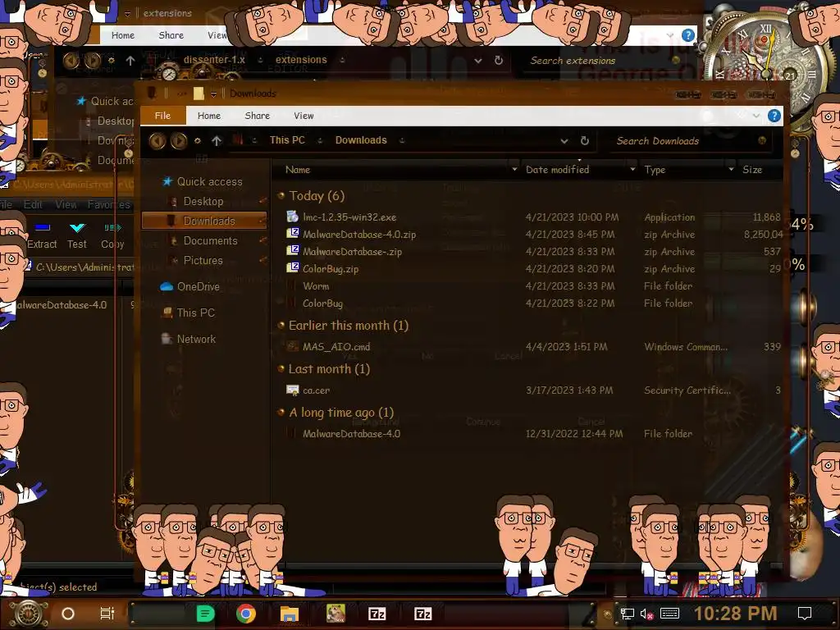Click the network icon in system tray
The width and height of the screenshot is (840, 630).
(627, 614)
